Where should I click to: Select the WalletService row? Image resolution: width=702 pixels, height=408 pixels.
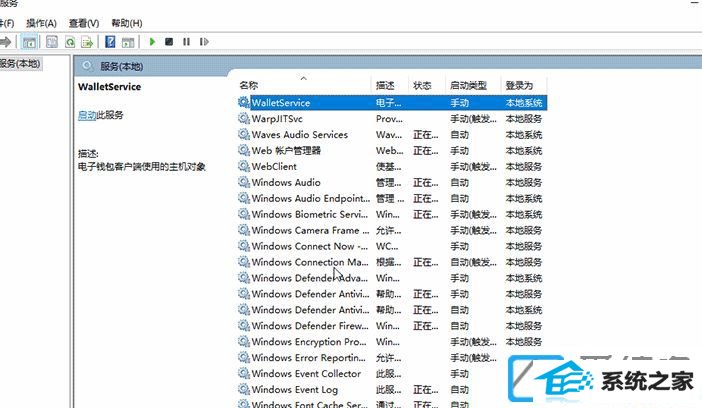click(x=392, y=103)
